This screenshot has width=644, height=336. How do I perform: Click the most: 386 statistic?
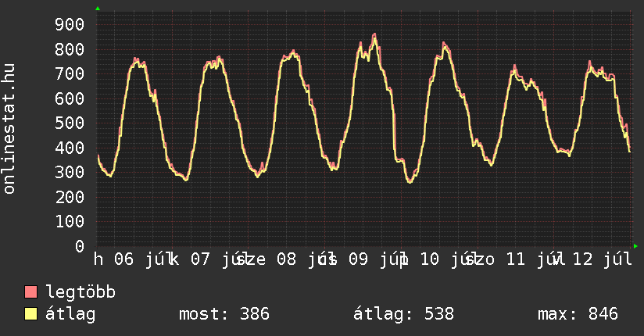[x=224, y=314]
